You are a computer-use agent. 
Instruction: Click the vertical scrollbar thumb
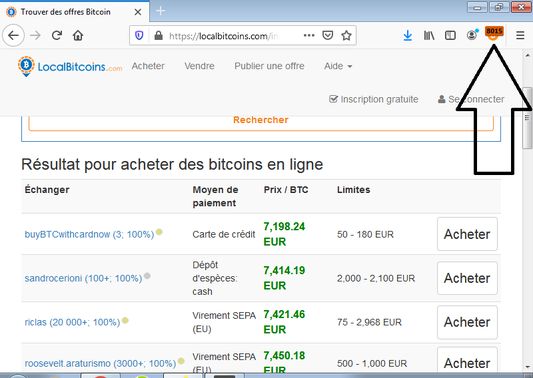[x=528, y=118]
